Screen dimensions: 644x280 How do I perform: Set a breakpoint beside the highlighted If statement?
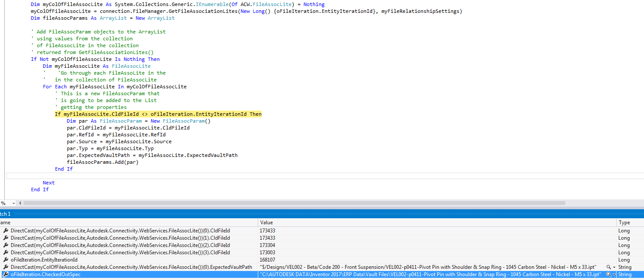tap(3, 114)
